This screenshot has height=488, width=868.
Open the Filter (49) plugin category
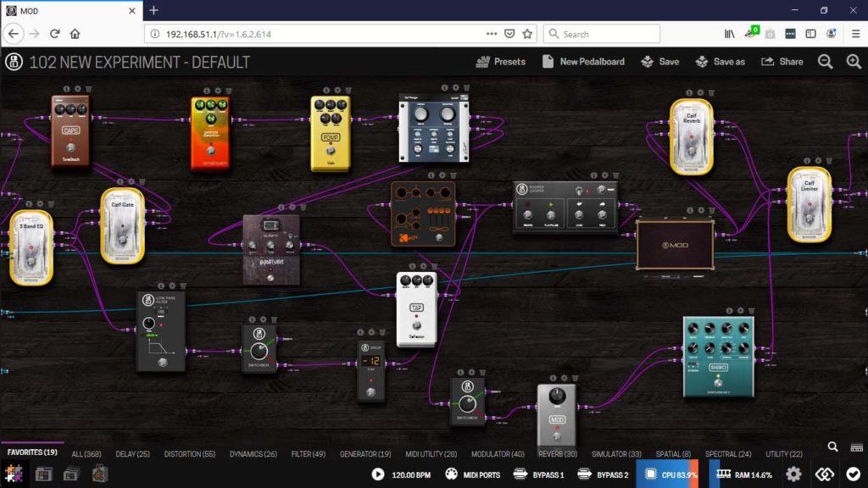309,454
